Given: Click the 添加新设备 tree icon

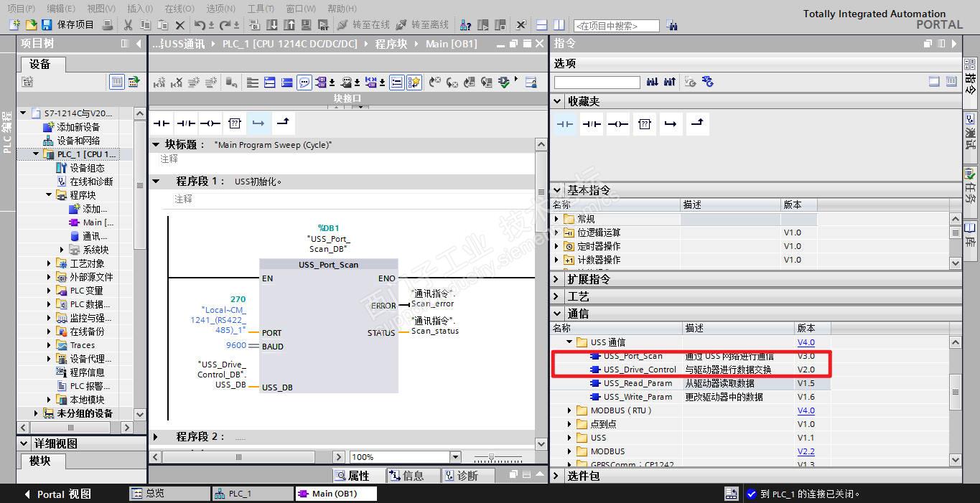Looking at the screenshot, I should click(x=49, y=127).
